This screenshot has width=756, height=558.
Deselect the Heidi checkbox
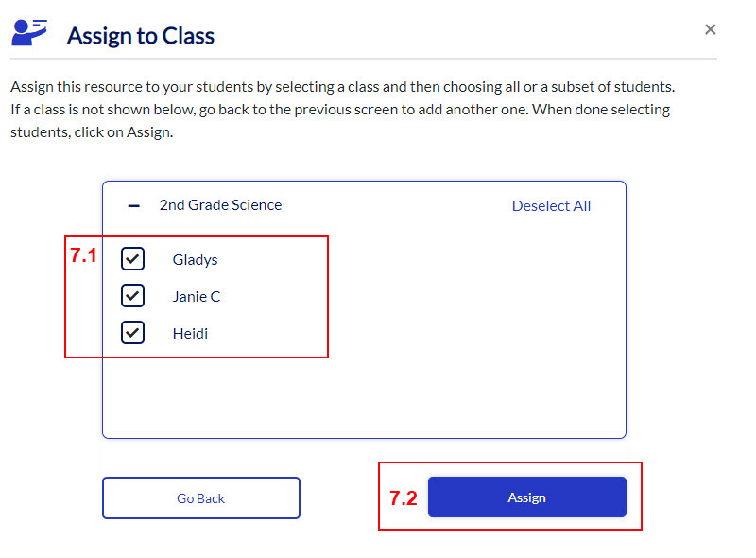pos(133,333)
